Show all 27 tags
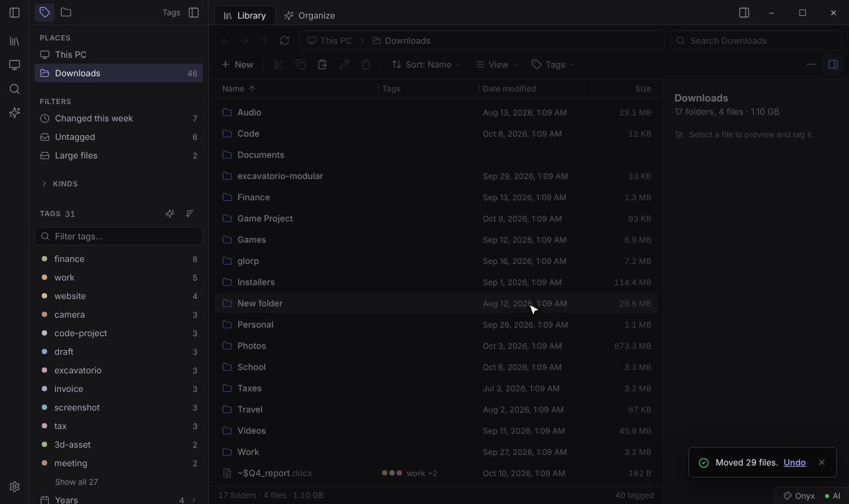This screenshot has height=504, width=849. pos(76,482)
